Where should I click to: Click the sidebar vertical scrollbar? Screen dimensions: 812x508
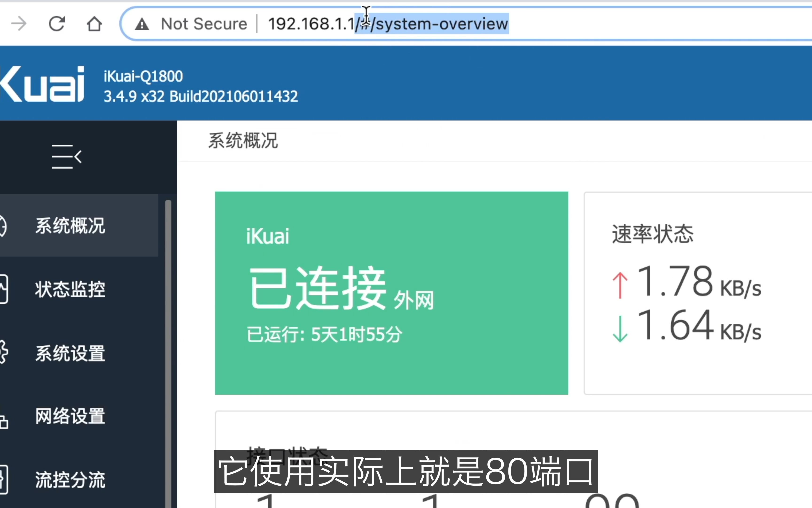coord(168,353)
